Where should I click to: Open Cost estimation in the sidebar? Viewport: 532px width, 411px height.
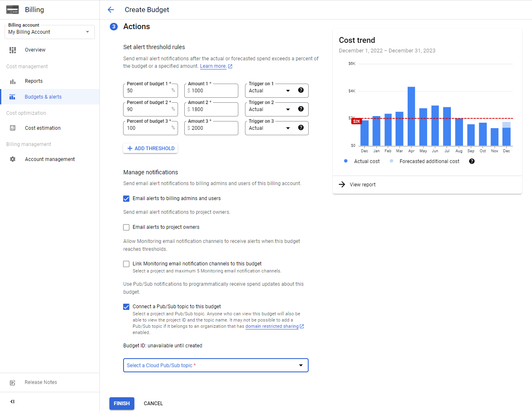pos(50,128)
